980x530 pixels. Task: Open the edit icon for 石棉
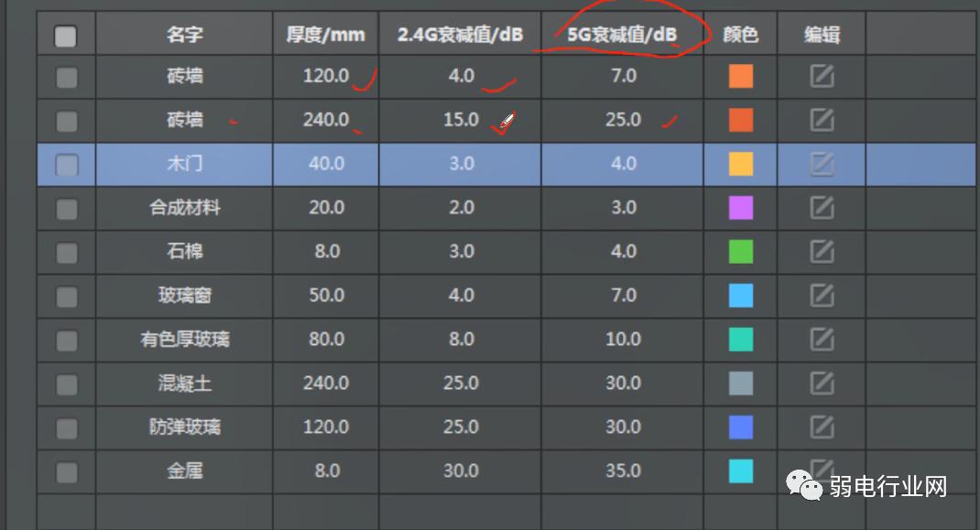point(822,252)
